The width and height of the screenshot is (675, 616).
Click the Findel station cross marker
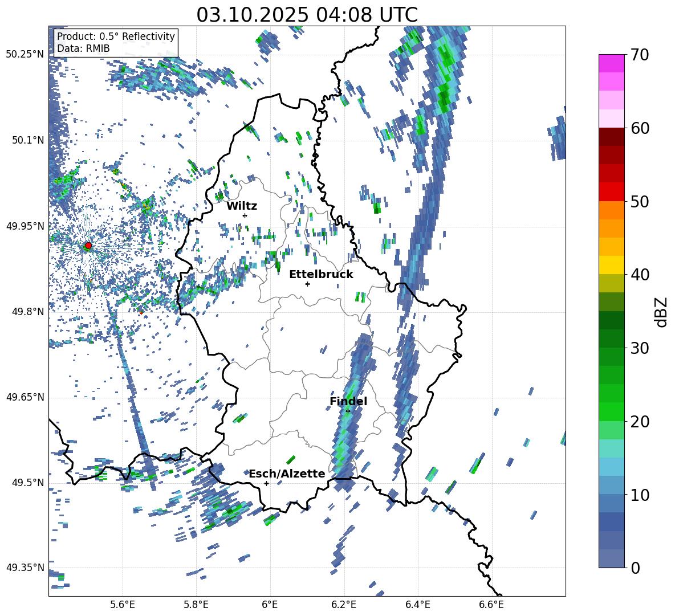coord(348,411)
